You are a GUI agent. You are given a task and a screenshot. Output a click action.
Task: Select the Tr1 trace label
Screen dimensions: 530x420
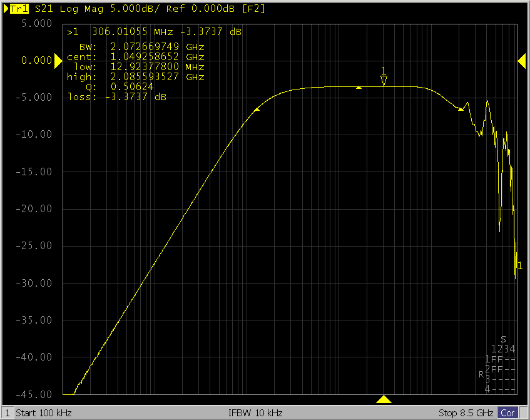pos(20,9)
